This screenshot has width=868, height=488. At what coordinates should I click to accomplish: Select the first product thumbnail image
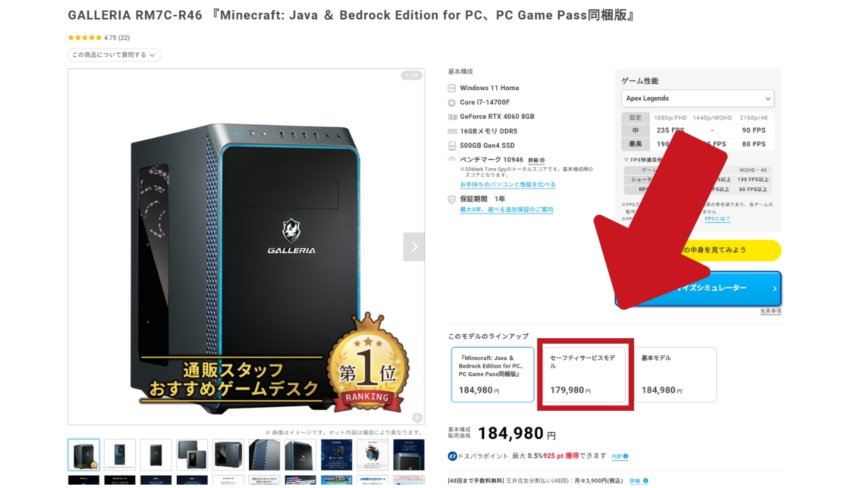tap(84, 455)
